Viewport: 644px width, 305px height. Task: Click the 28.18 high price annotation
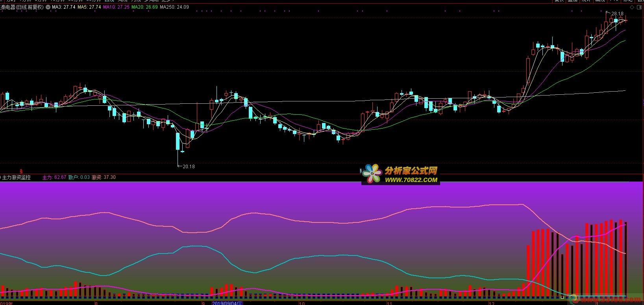pyautogui.click(x=617, y=14)
